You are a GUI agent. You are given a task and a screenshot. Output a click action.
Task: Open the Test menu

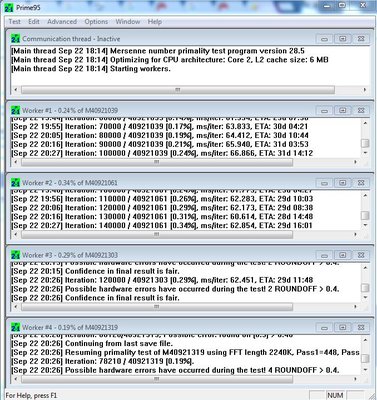(x=14, y=22)
